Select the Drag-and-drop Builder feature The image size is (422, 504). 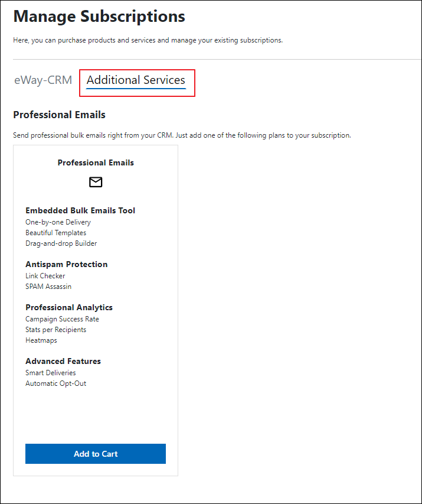point(61,243)
